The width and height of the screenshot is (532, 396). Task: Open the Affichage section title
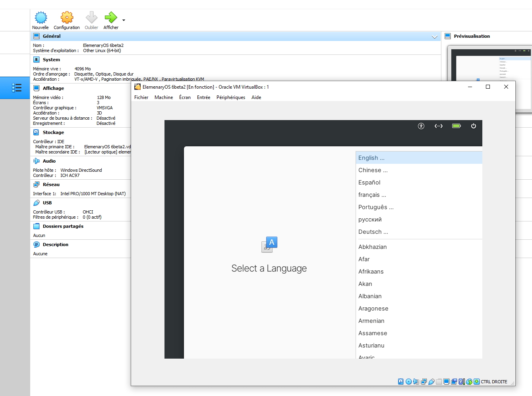point(53,88)
